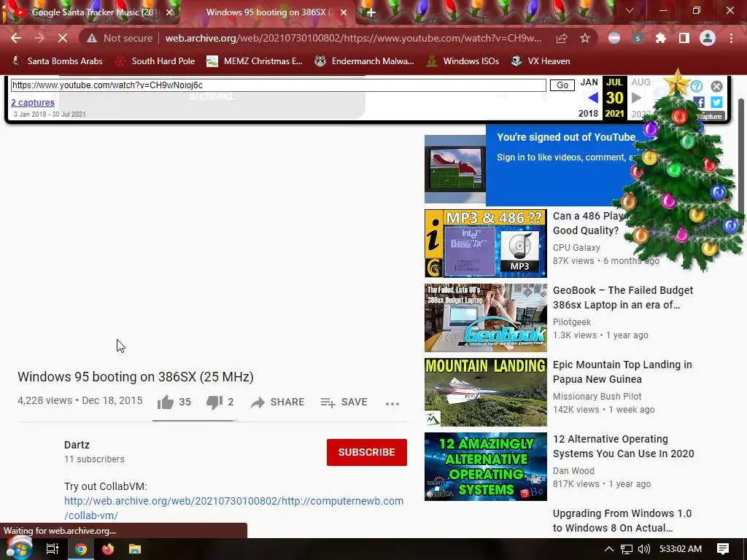Stop loading the page with X button
Viewport: 747px width, 560px height.
pyautogui.click(x=63, y=38)
